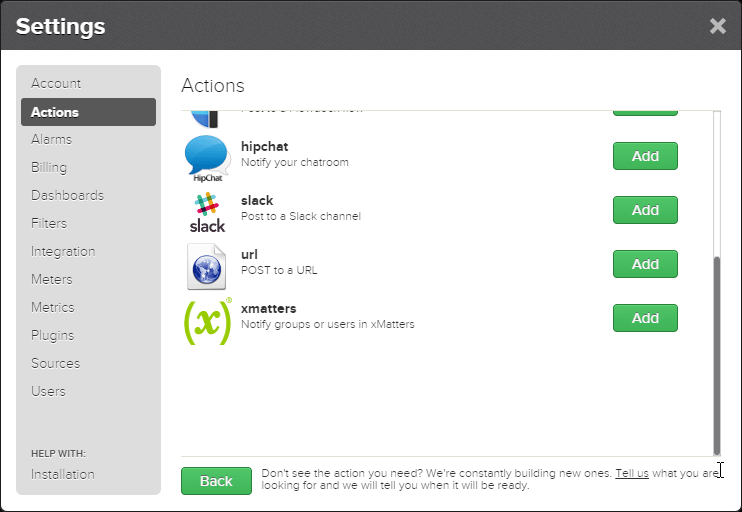Add the hipchat action
Viewport: 742px width, 512px height.
(x=645, y=156)
